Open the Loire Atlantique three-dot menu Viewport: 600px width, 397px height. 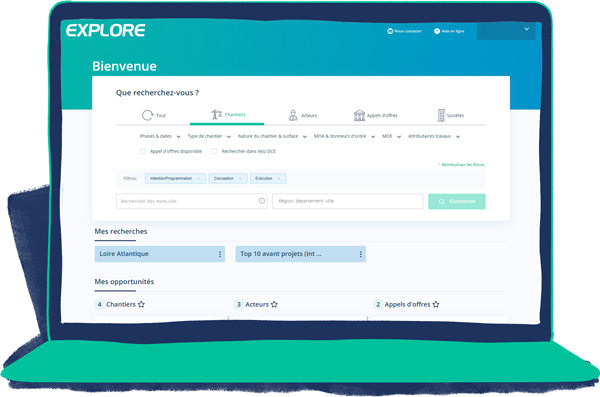[x=220, y=254]
